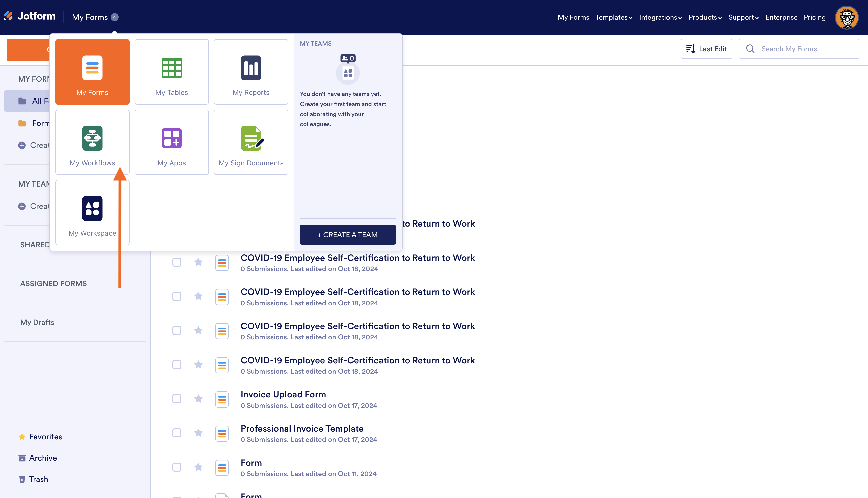Image resolution: width=868 pixels, height=498 pixels.
Task: Go to My Forms in top navigation
Action: pyautogui.click(x=573, y=17)
